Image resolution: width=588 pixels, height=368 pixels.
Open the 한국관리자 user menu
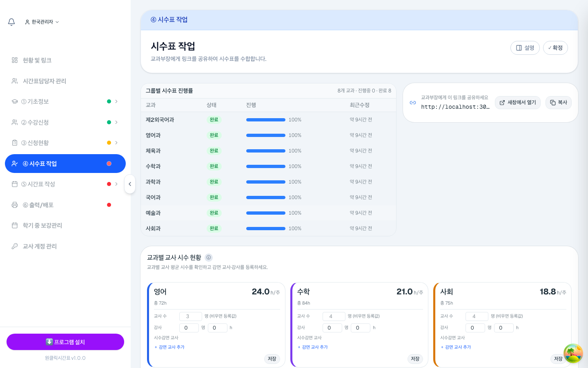tap(42, 22)
